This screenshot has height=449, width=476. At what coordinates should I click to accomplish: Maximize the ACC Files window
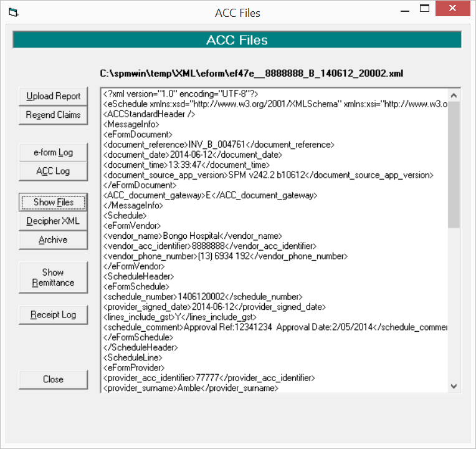[x=424, y=9]
